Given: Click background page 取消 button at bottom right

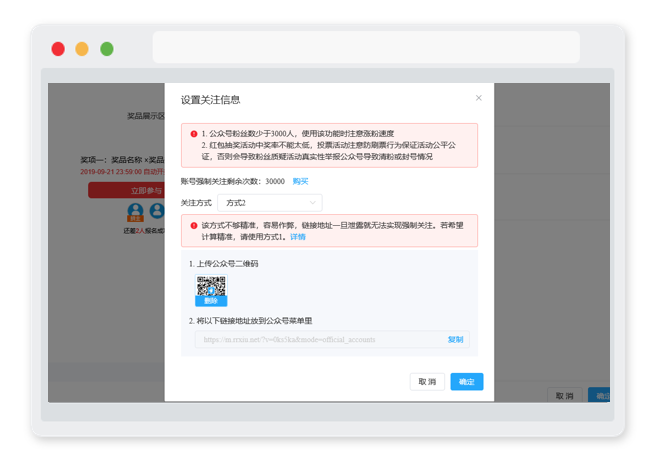Looking at the screenshot, I should [564, 396].
